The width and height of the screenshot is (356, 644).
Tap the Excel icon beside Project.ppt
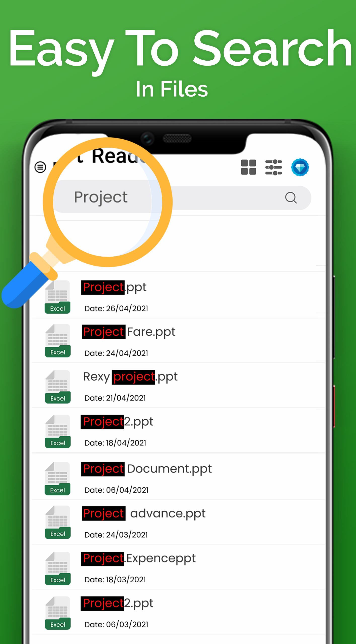[x=57, y=297]
